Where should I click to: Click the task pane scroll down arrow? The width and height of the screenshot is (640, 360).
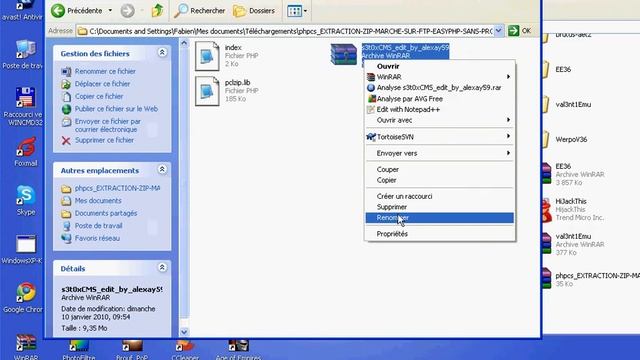pyautogui.click(x=184, y=332)
